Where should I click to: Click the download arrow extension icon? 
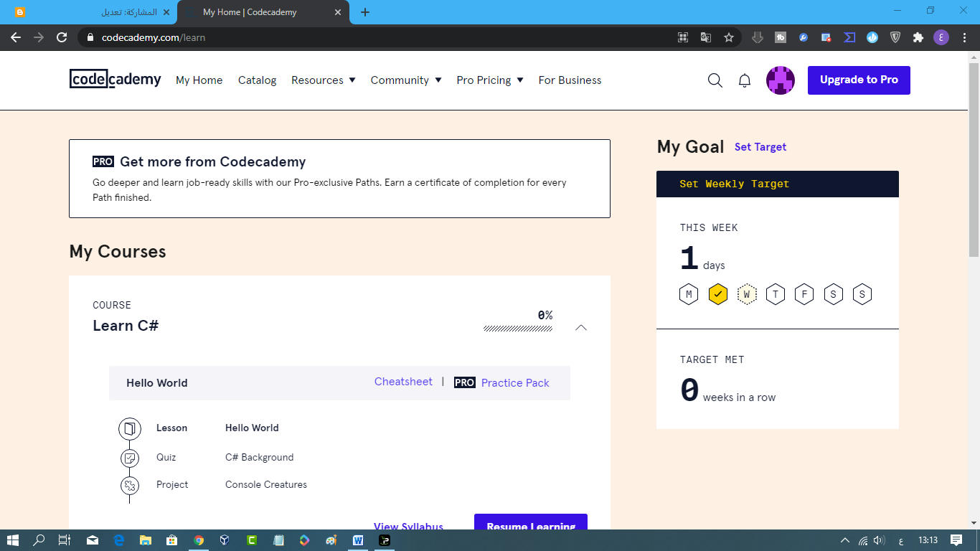(x=758, y=37)
